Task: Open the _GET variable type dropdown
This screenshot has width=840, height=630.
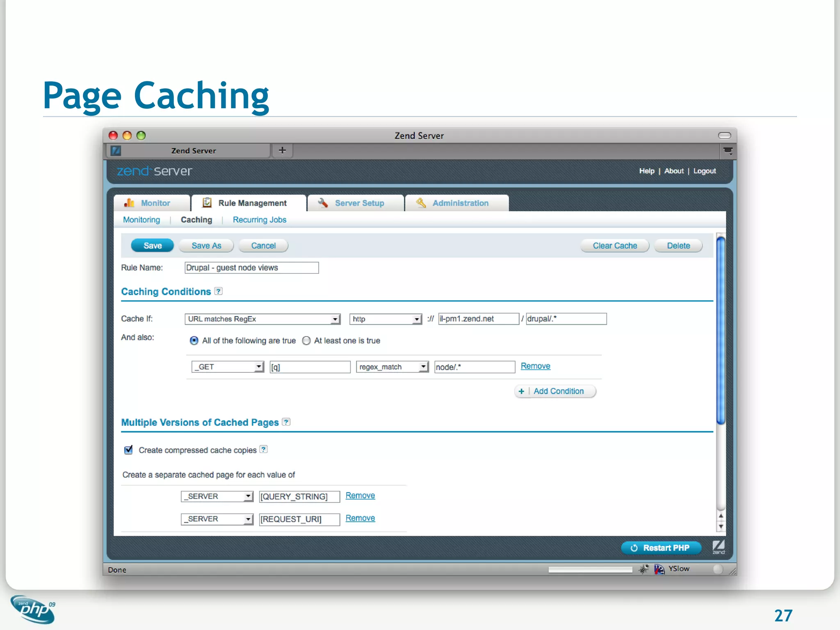Action: point(228,367)
